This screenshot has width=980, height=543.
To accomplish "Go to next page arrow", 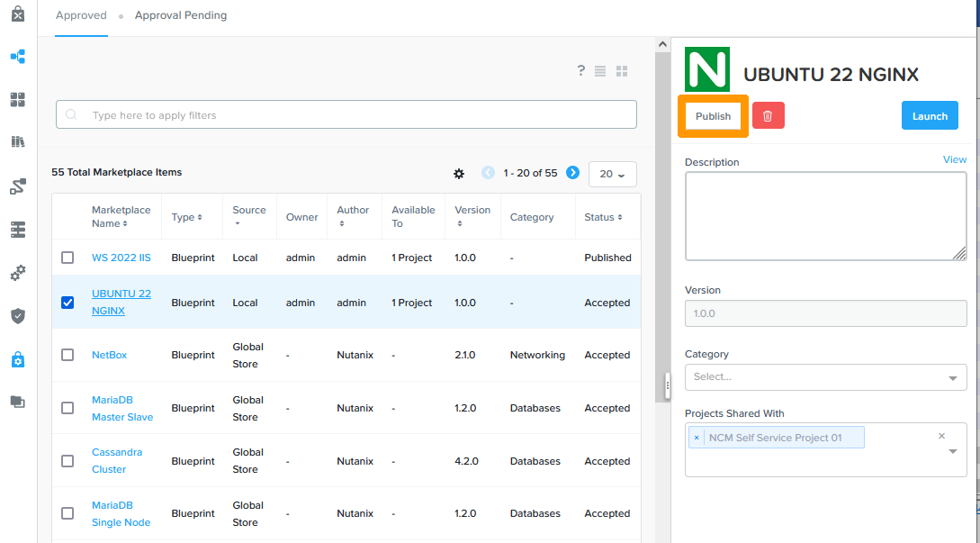I will (x=572, y=172).
